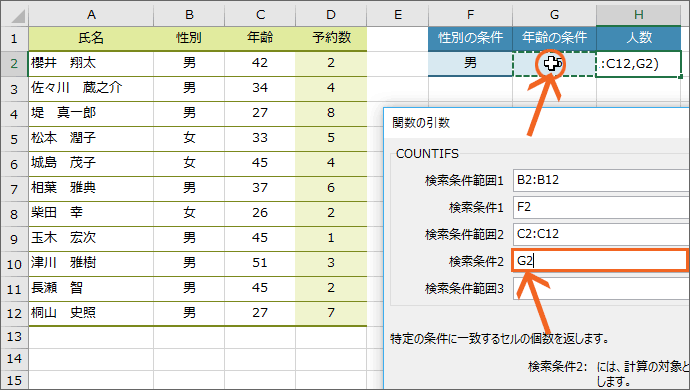Click the 性別 header cell
Screen dimensions: 690x390
pos(189,38)
